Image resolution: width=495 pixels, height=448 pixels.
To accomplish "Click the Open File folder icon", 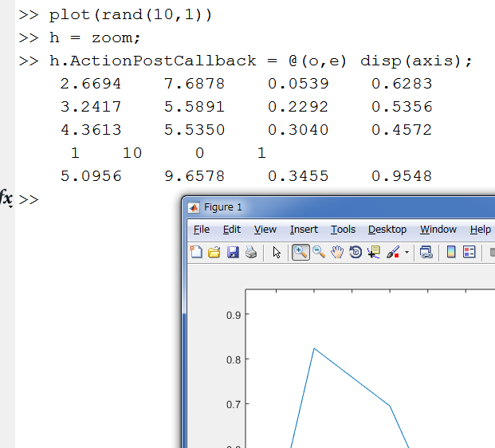I will [x=214, y=253].
